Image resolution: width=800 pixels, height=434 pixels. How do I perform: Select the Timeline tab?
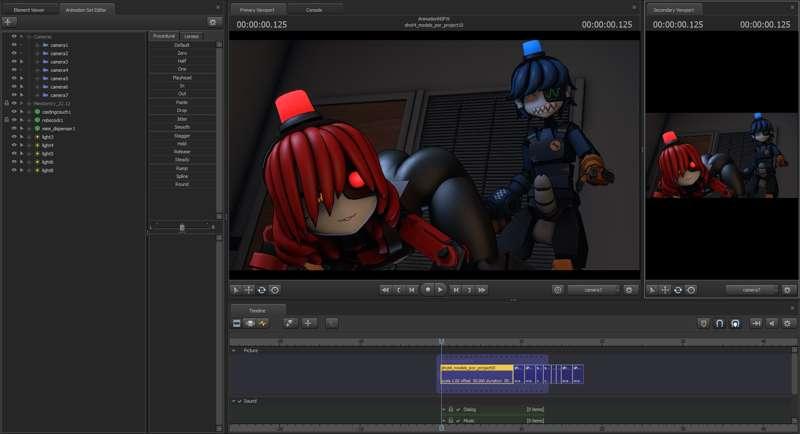point(257,310)
